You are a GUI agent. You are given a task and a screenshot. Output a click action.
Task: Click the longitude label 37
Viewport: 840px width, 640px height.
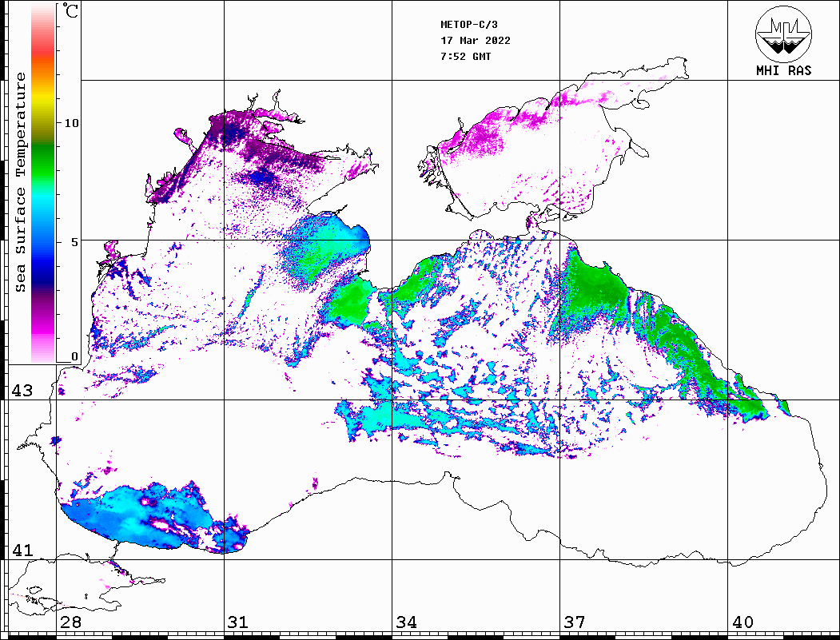click(x=575, y=622)
